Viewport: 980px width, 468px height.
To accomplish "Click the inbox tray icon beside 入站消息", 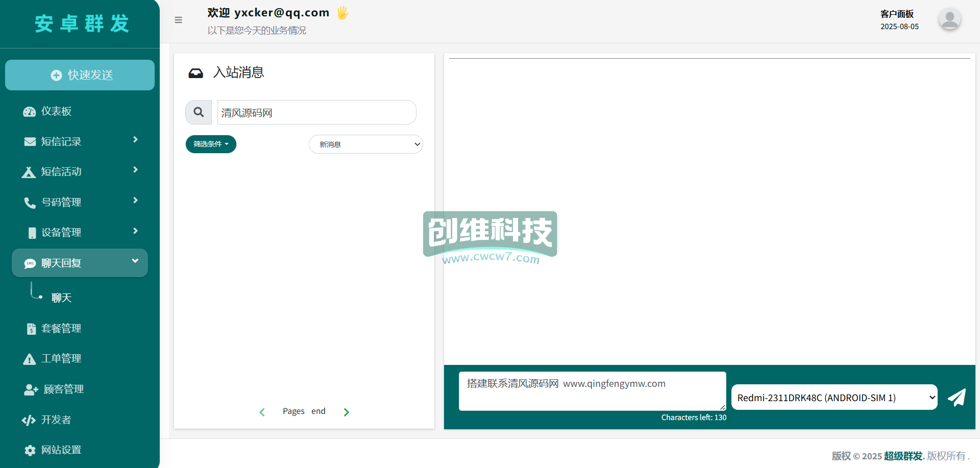I will point(195,73).
